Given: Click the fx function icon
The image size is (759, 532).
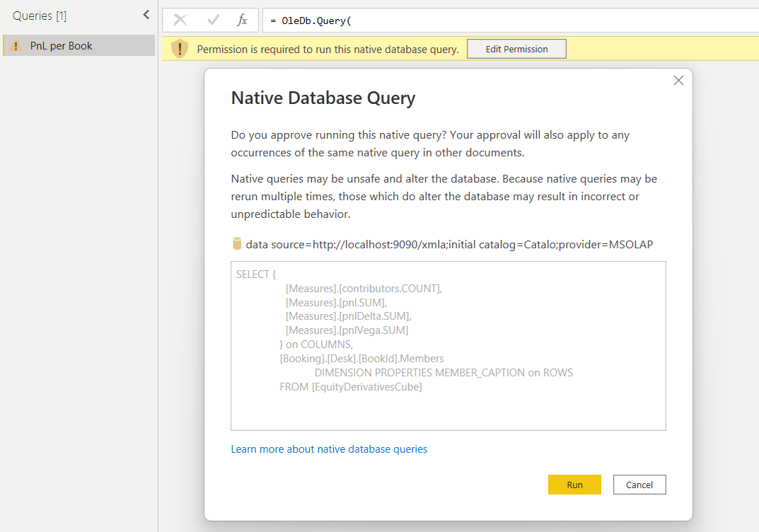Looking at the screenshot, I should point(242,20).
